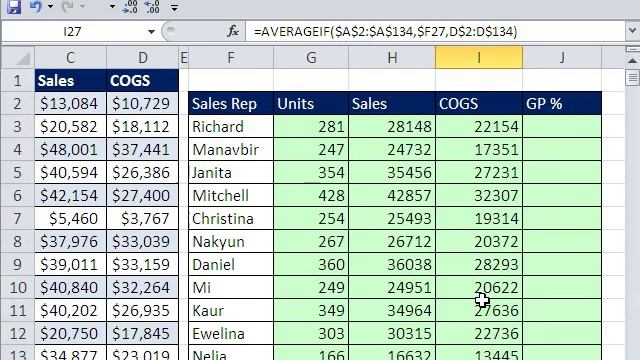Select the cell containing Christina

pos(231,218)
